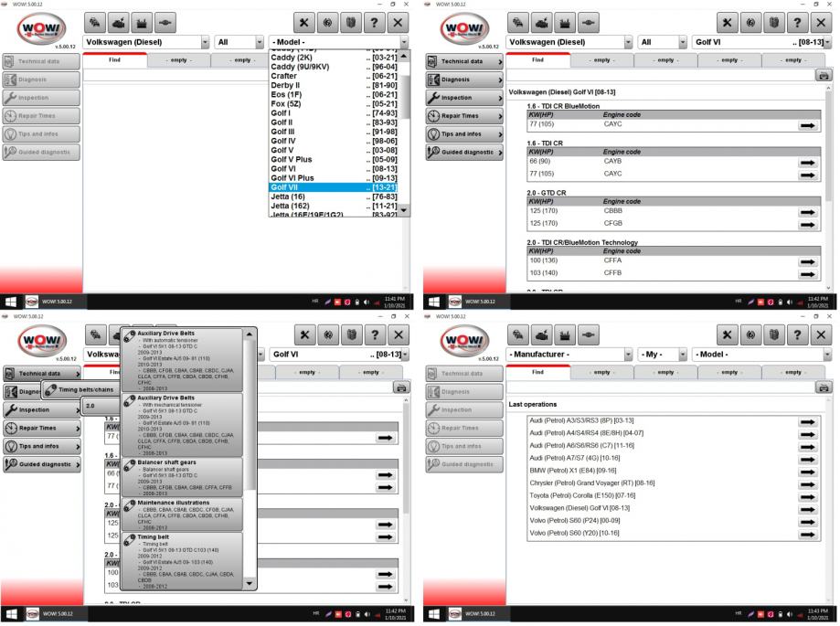Click the large X exit button in top-left window

tap(398, 23)
